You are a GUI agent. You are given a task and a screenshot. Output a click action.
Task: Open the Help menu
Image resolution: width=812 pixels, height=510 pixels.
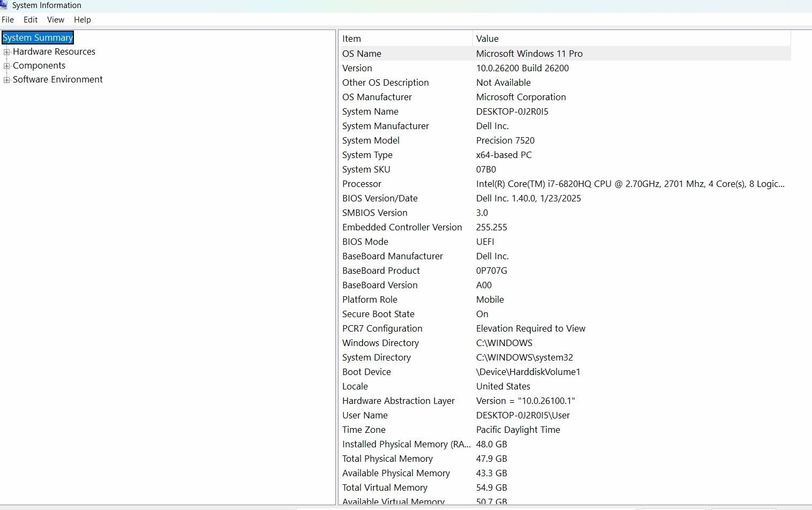click(x=82, y=20)
